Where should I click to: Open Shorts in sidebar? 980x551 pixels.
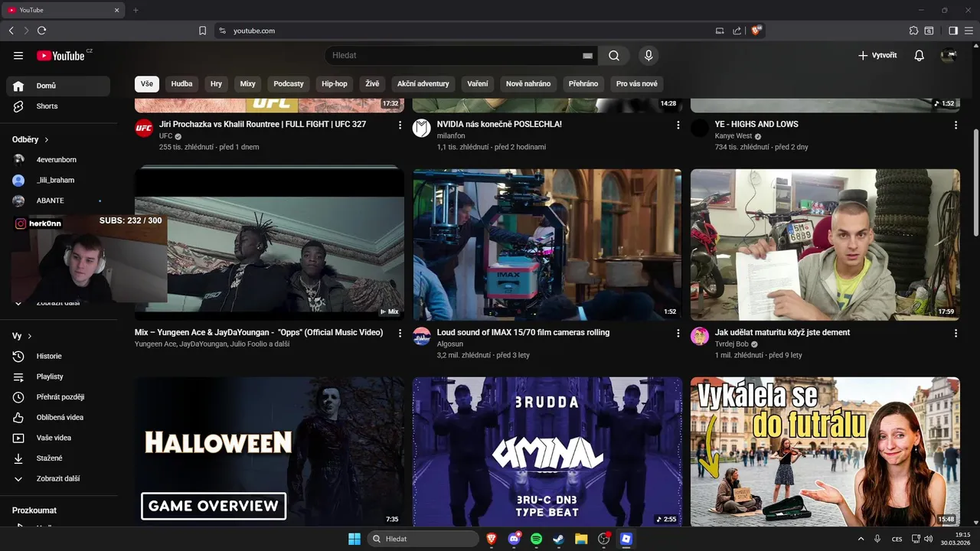[58, 106]
